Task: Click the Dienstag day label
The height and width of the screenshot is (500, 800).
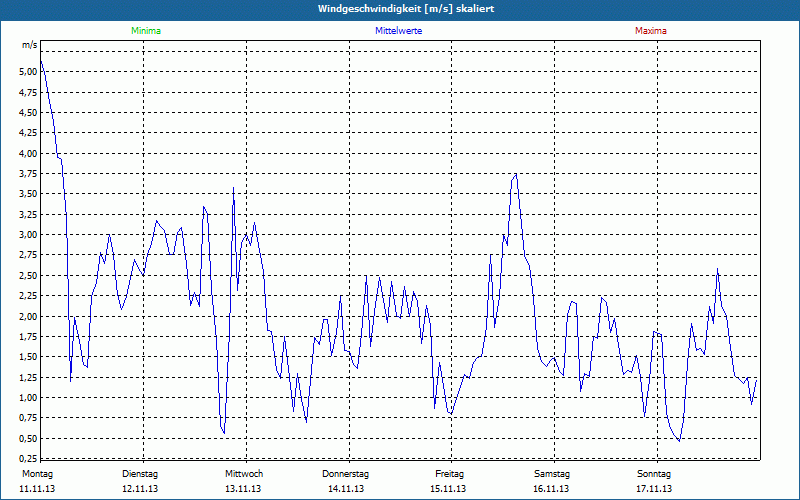Action: [140, 474]
